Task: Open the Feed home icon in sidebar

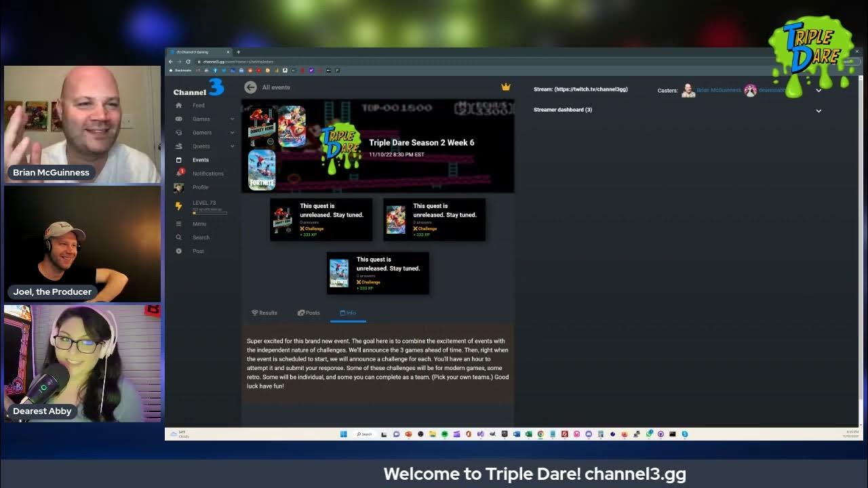Action: click(179, 106)
